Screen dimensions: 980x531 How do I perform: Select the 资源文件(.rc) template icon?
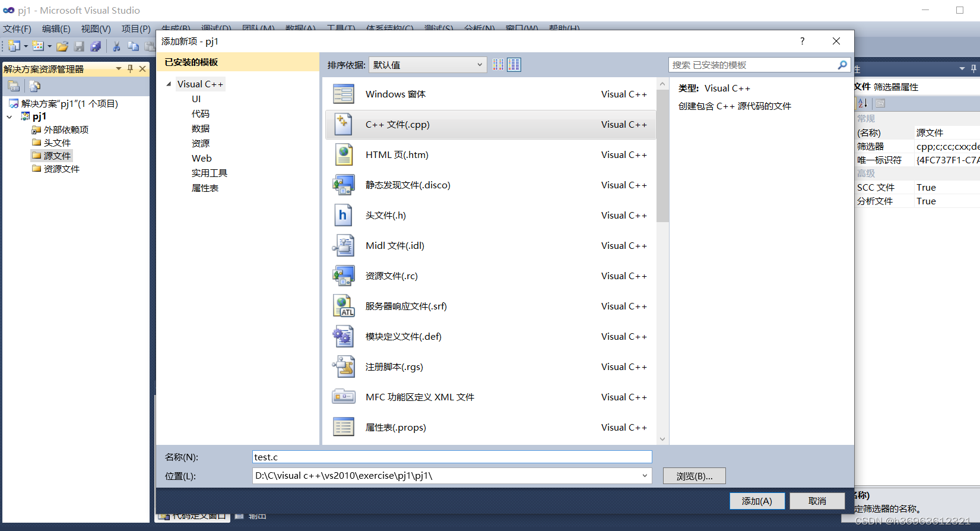pyautogui.click(x=343, y=276)
